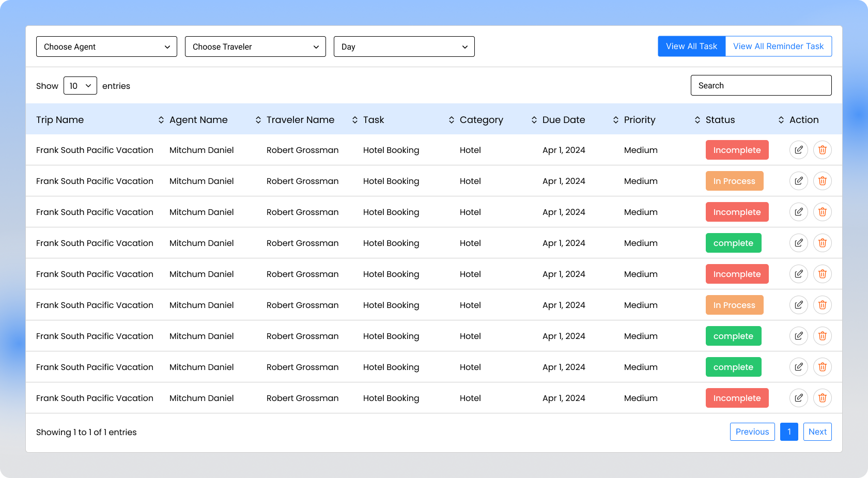Click the edit icon in the first row
The width and height of the screenshot is (868, 478).
798,150
